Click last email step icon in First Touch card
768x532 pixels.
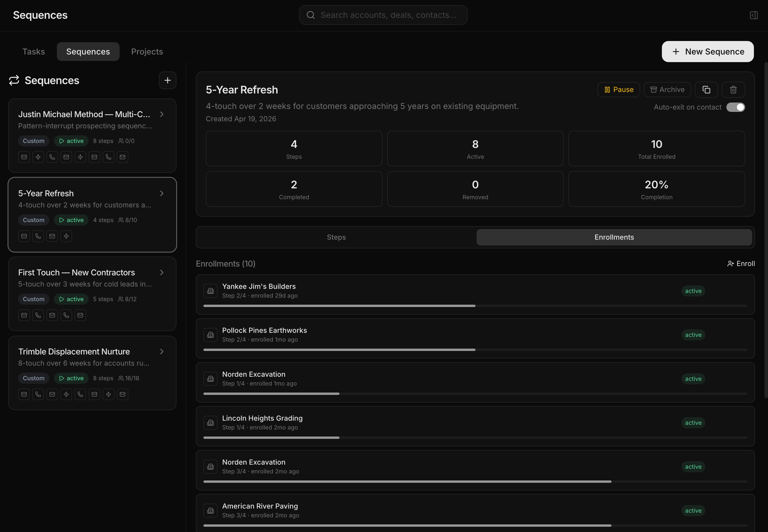(x=80, y=315)
